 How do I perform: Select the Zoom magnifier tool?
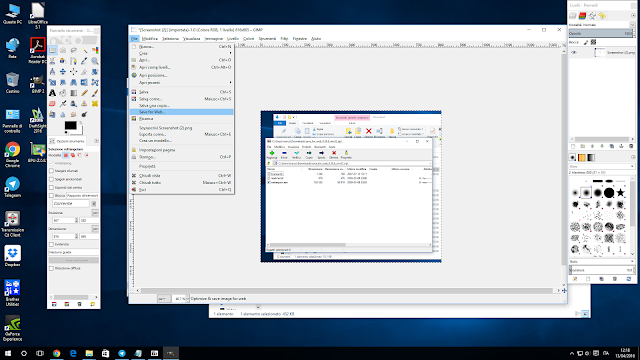[x=95, y=61]
